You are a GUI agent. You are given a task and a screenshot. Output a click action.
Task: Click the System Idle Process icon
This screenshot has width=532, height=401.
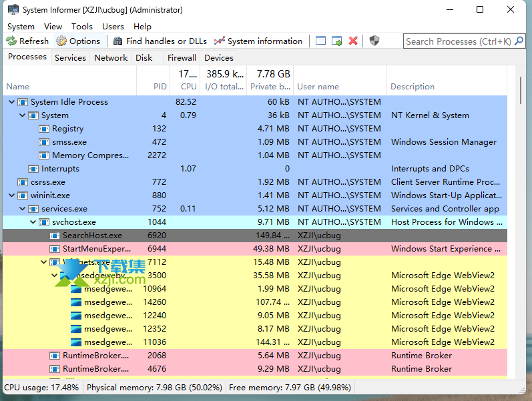(23, 102)
